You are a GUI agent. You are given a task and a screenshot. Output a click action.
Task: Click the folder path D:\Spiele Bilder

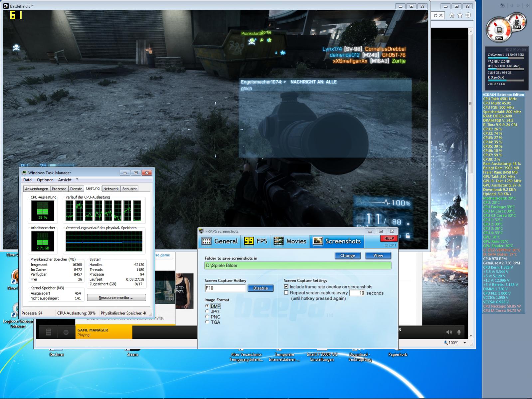tap(298, 266)
